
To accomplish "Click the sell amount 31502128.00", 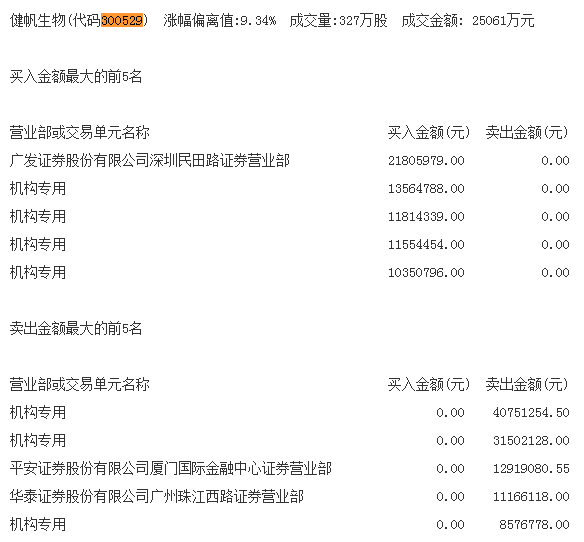I will pos(531,440).
